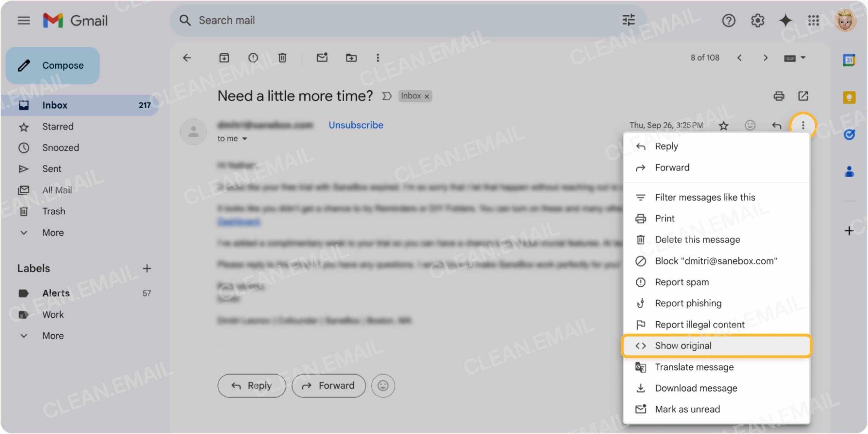Open Gmail search filter options icon

click(629, 20)
